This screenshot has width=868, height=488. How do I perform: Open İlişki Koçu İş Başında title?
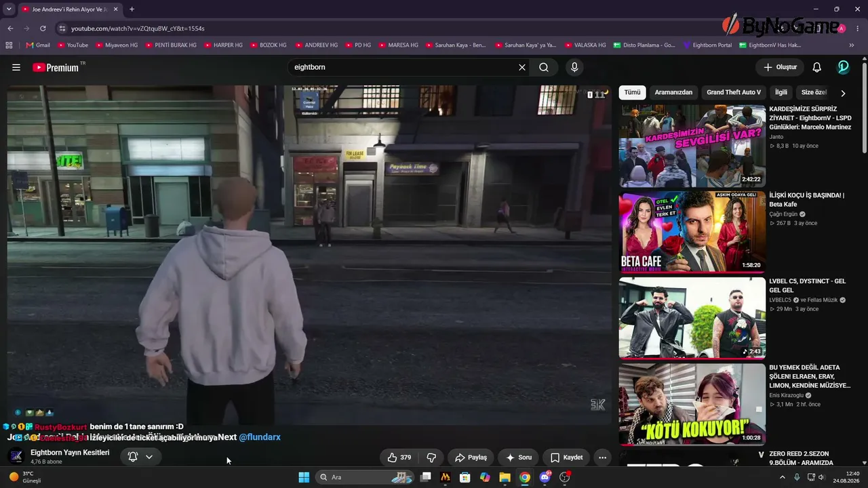point(807,199)
